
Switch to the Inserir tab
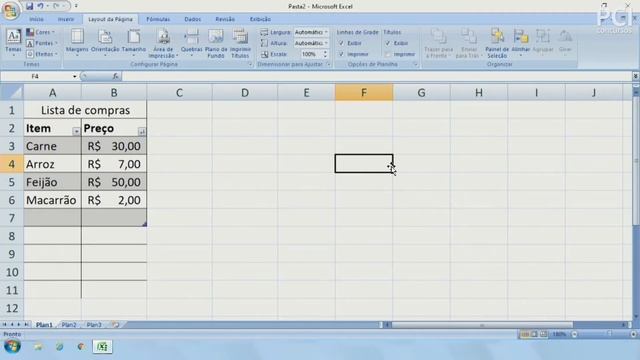tap(66, 19)
